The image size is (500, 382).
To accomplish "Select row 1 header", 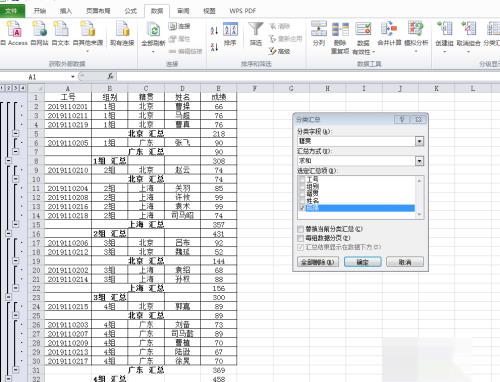I will [x=36, y=97].
